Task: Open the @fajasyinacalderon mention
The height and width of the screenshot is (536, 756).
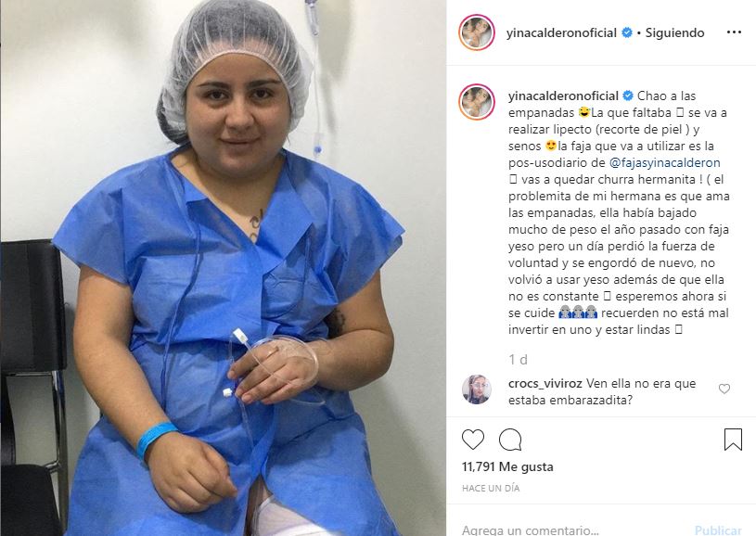Action: (x=665, y=162)
